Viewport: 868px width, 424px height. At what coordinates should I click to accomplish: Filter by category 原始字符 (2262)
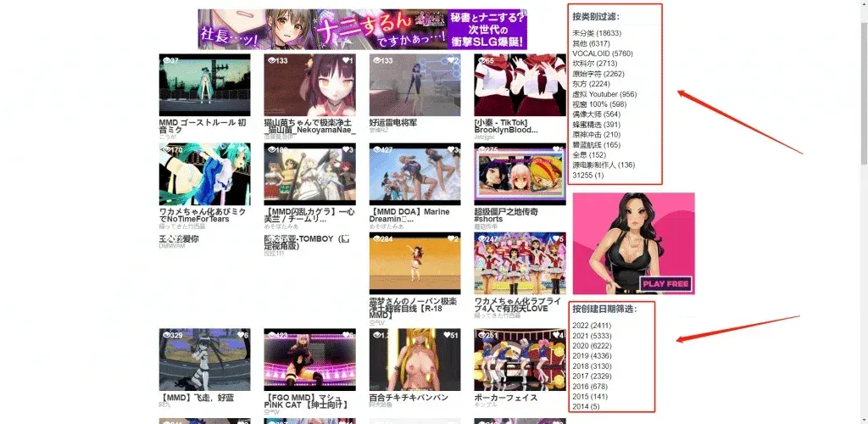click(x=598, y=74)
